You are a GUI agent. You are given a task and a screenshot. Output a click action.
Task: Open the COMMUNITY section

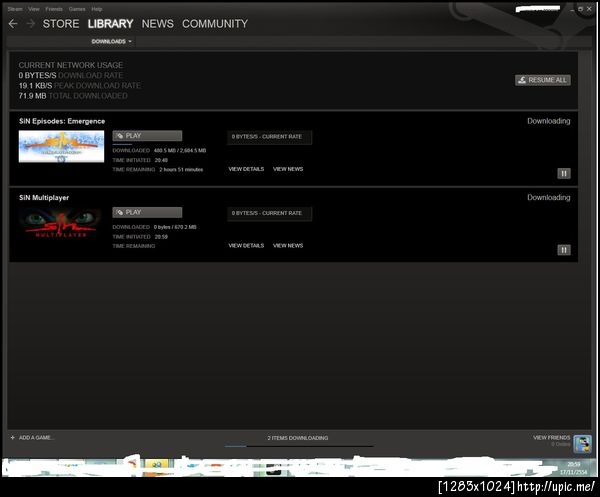[x=215, y=24]
